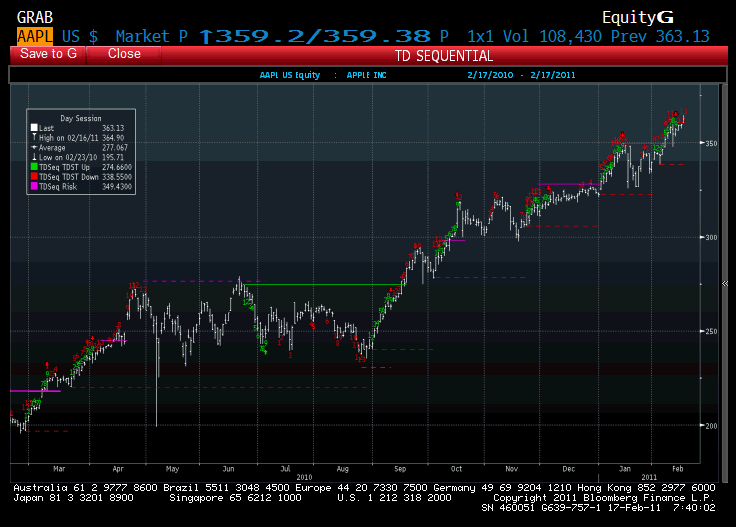Image resolution: width=736 pixels, height=527 pixels.
Task: Click the Vol 108,430 quote text
Action: click(552, 36)
